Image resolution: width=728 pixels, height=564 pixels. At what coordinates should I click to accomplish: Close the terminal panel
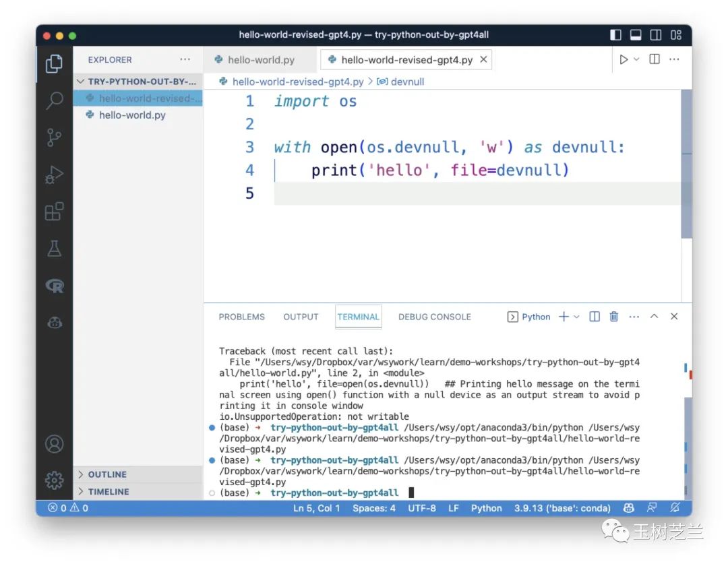674,316
